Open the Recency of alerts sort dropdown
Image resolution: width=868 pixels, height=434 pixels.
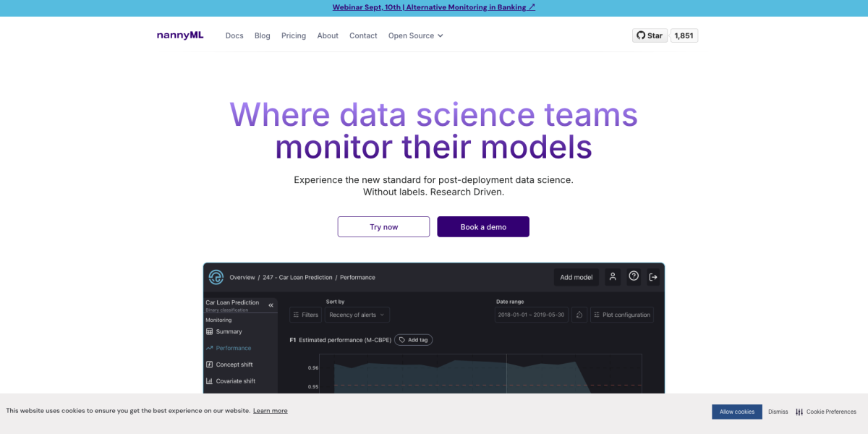click(x=357, y=315)
